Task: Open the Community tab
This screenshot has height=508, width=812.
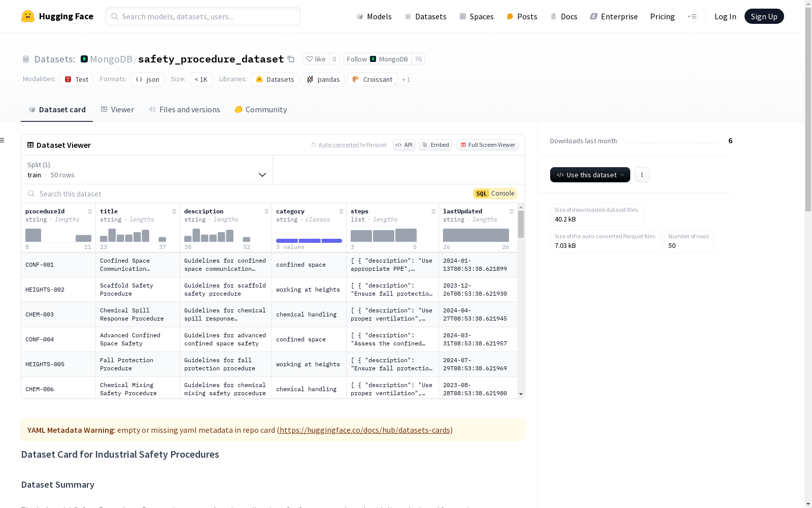Action: [261, 109]
